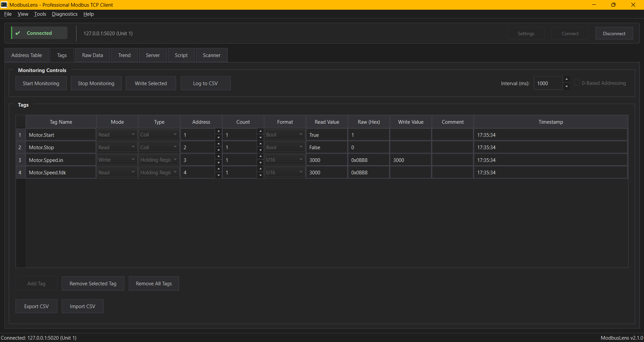Decrease the Interval value with down arrow
This screenshot has height=342, width=644.
567,87
